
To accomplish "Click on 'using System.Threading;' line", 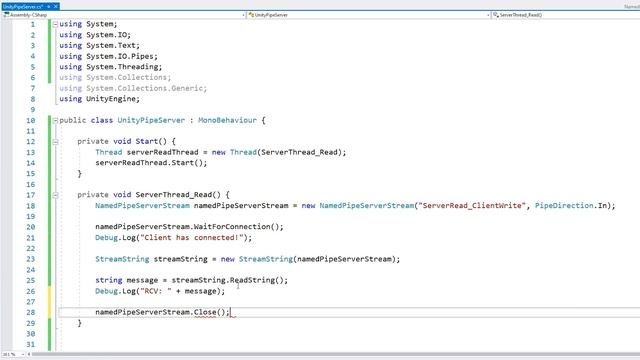I will tap(111, 67).
